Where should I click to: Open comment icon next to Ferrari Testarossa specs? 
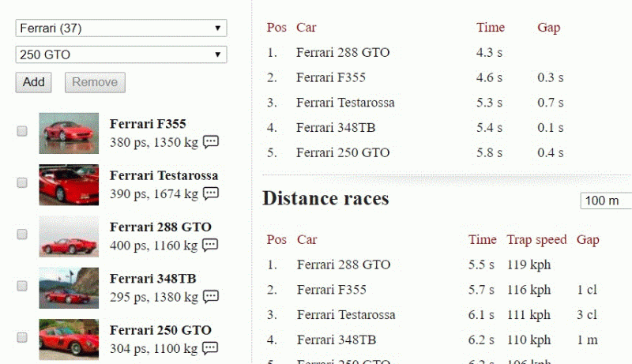point(211,193)
